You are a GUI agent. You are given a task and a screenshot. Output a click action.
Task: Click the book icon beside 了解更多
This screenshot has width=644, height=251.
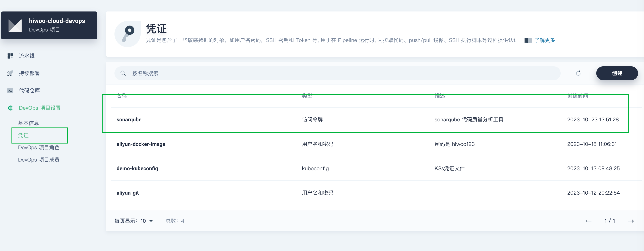[x=528, y=40]
